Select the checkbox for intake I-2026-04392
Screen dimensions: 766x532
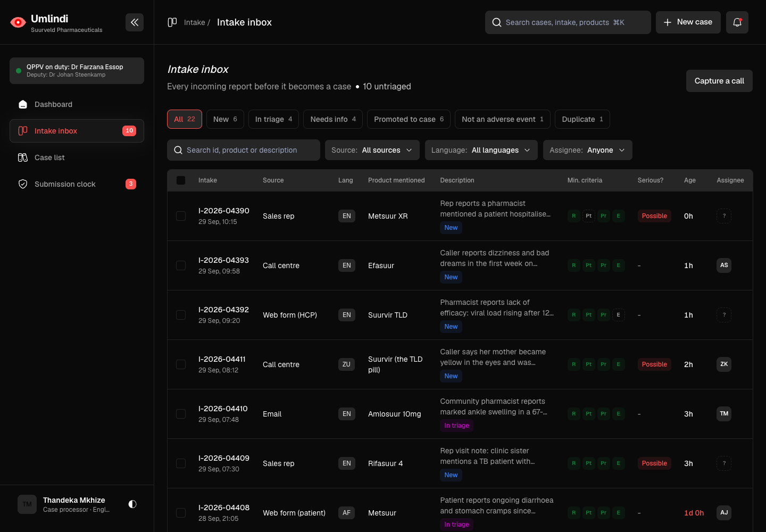[181, 315]
